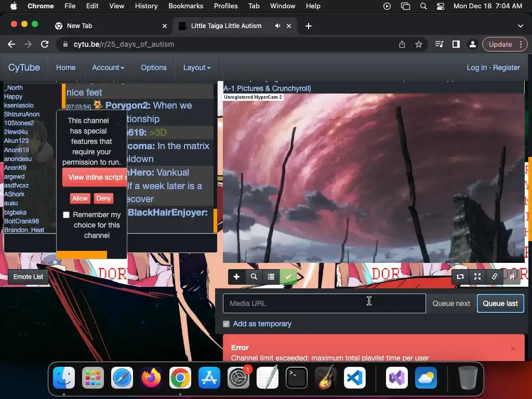Click the plus add-media icon below the video

point(236,277)
